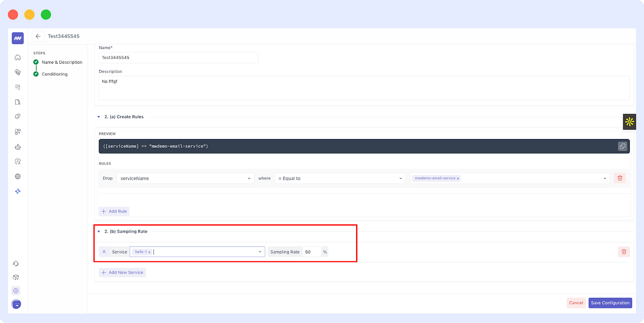Click the red macOS close window button
Viewport: 644px width, 323px height.
pyautogui.click(x=13, y=15)
